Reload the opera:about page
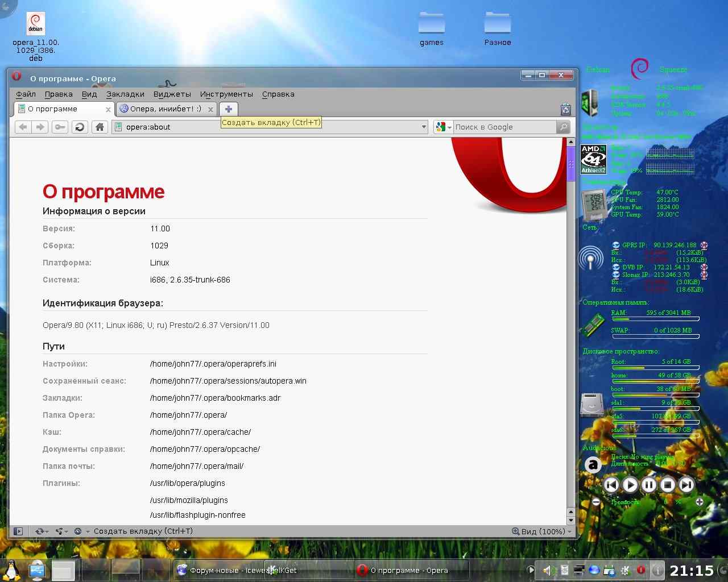728x582 pixels. (80, 127)
